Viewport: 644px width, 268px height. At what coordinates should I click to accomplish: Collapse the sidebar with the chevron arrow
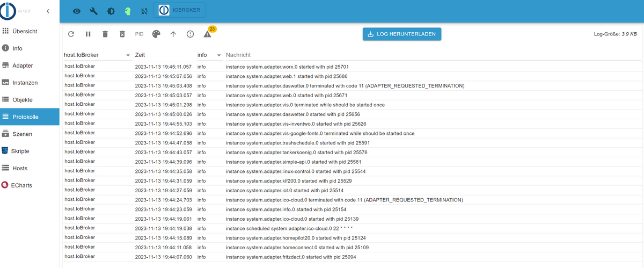pyautogui.click(x=48, y=11)
